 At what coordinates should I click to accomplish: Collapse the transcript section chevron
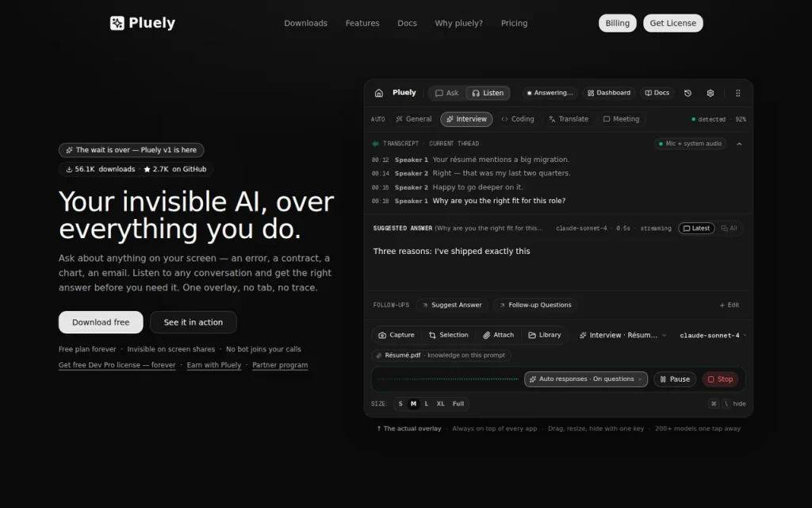click(x=739, y=144)
